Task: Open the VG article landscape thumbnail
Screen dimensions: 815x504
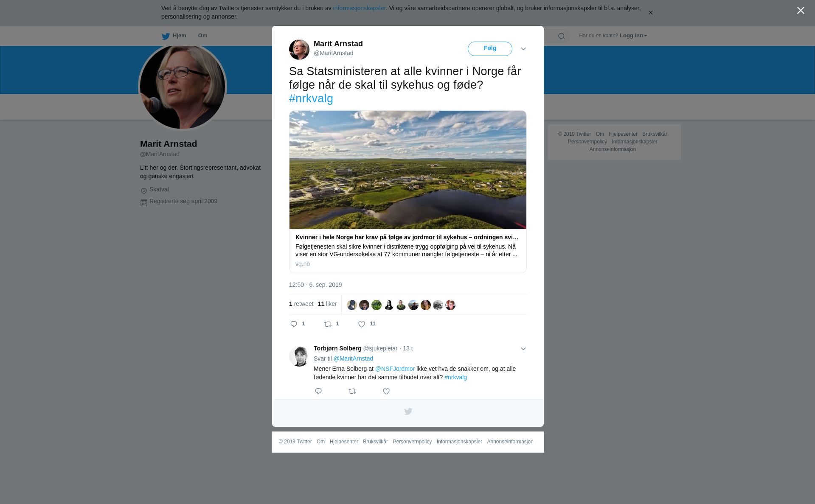Action: point(408,170)
